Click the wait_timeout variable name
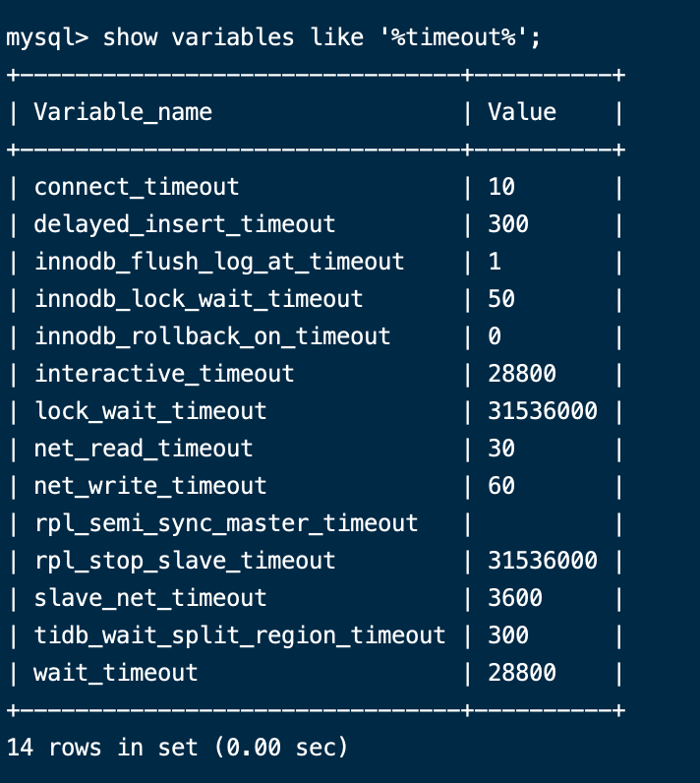This screenshot has height=783, width=700. (x=115, y=673)
